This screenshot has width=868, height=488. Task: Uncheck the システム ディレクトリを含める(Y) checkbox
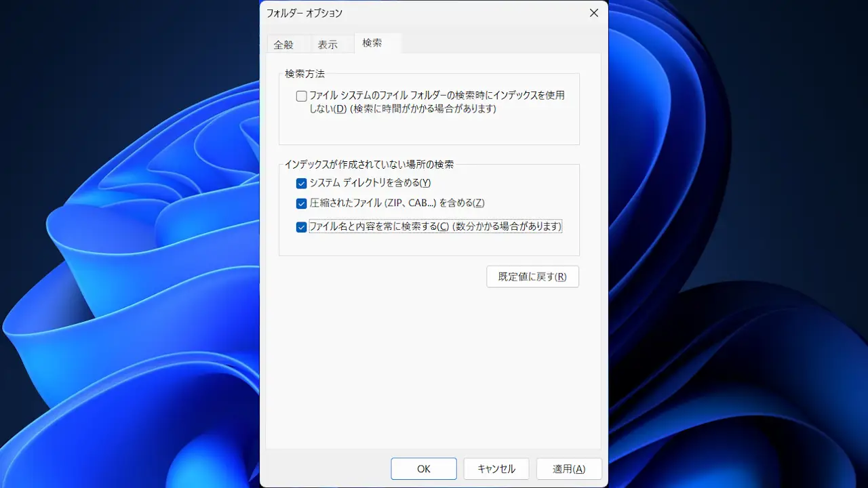(x=302, y=183)
